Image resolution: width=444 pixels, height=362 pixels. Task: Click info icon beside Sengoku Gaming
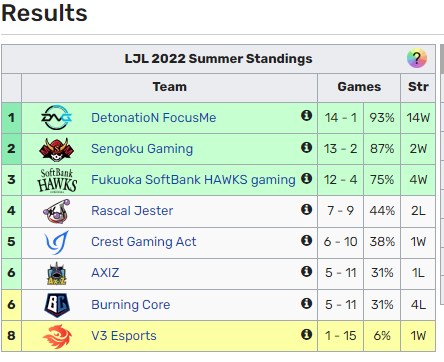306,147
